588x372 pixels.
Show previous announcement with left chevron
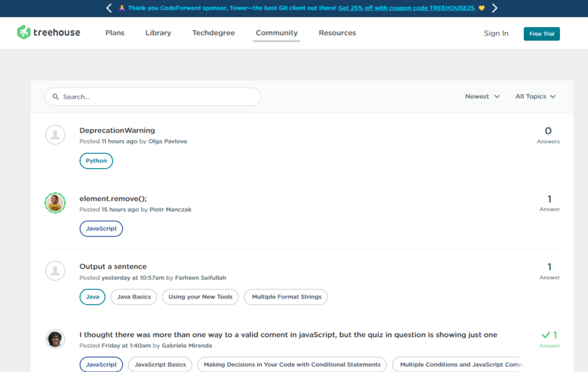[109, 8]
